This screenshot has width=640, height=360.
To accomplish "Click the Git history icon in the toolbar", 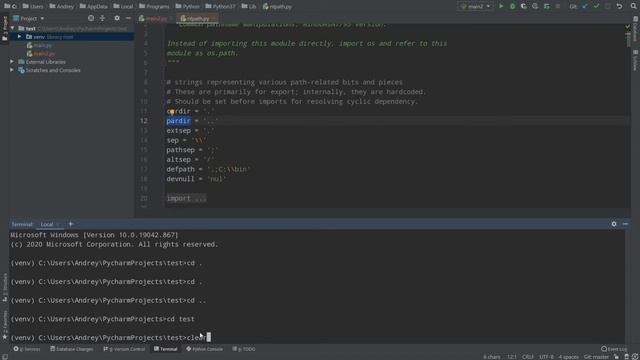I will (608, 6).
